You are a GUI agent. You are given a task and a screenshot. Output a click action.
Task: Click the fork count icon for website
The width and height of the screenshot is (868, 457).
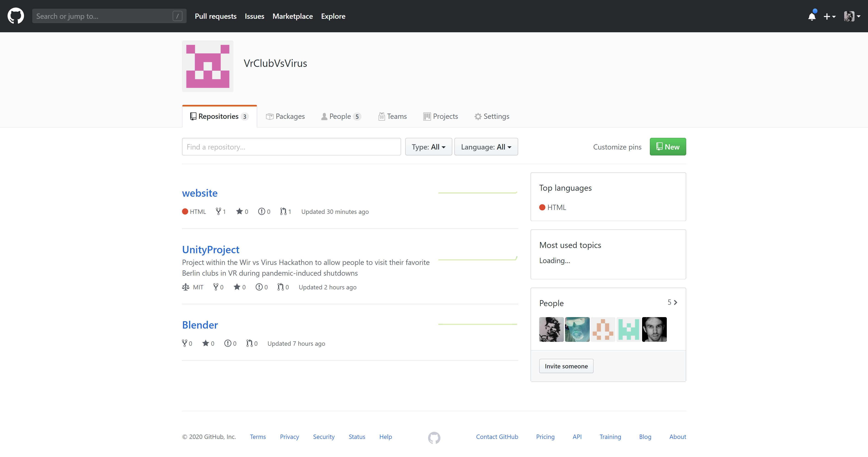tap(218, 212)
